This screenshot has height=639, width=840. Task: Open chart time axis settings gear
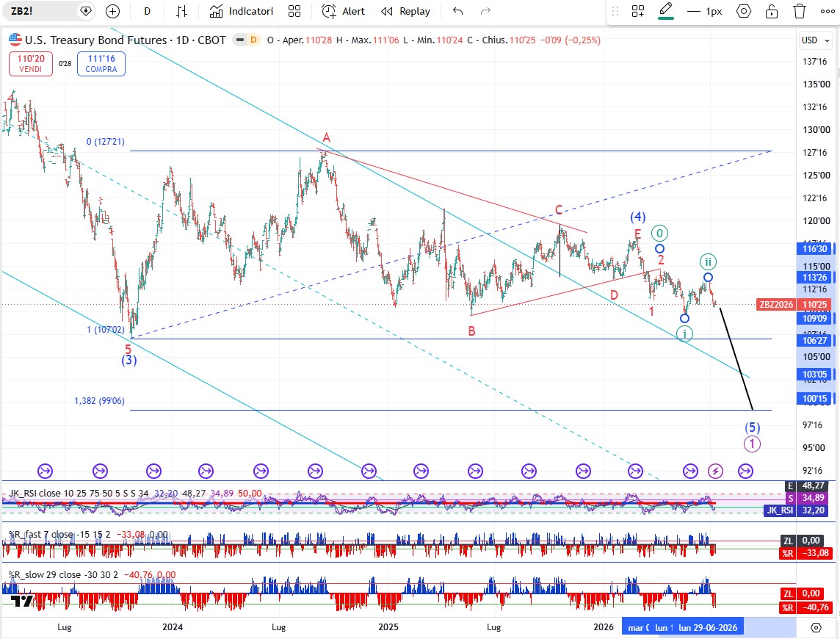(x=816, y=627)
